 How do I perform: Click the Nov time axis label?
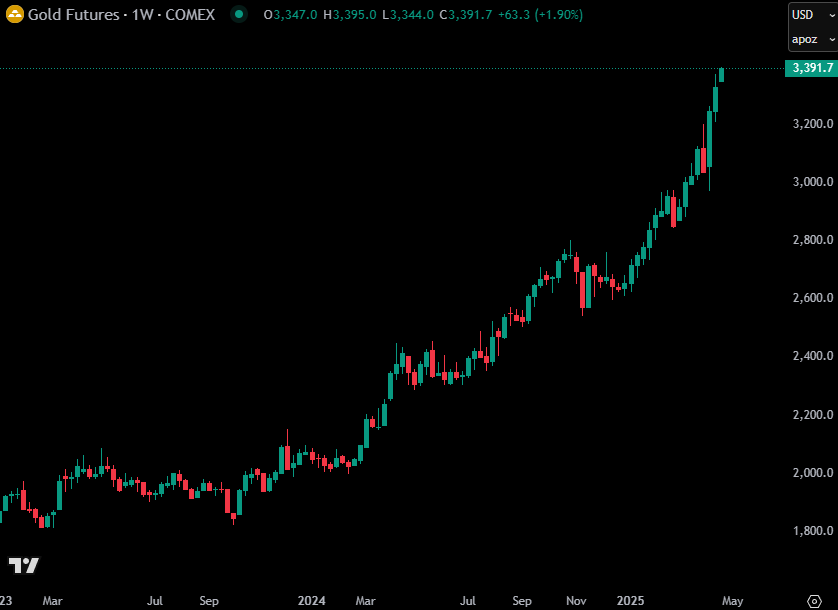pyautogui.click(x=576, y=601)
